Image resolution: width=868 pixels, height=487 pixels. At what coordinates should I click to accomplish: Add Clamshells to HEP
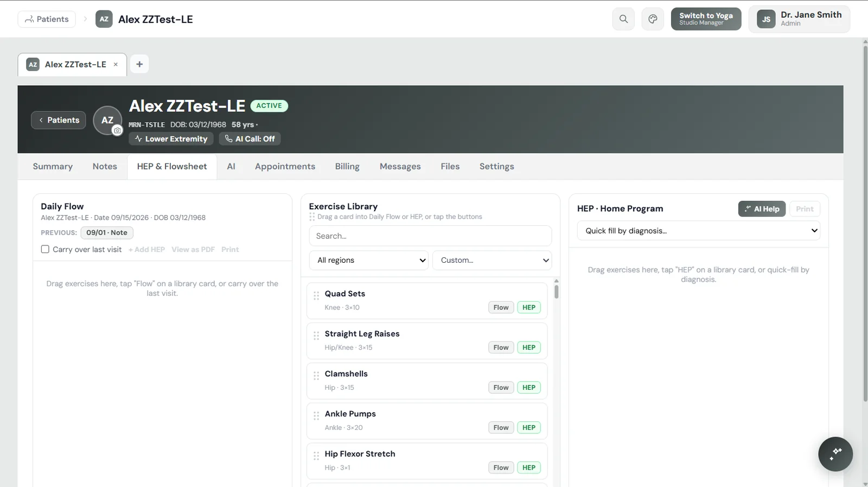pyautogui.click(x=529, y=388)
